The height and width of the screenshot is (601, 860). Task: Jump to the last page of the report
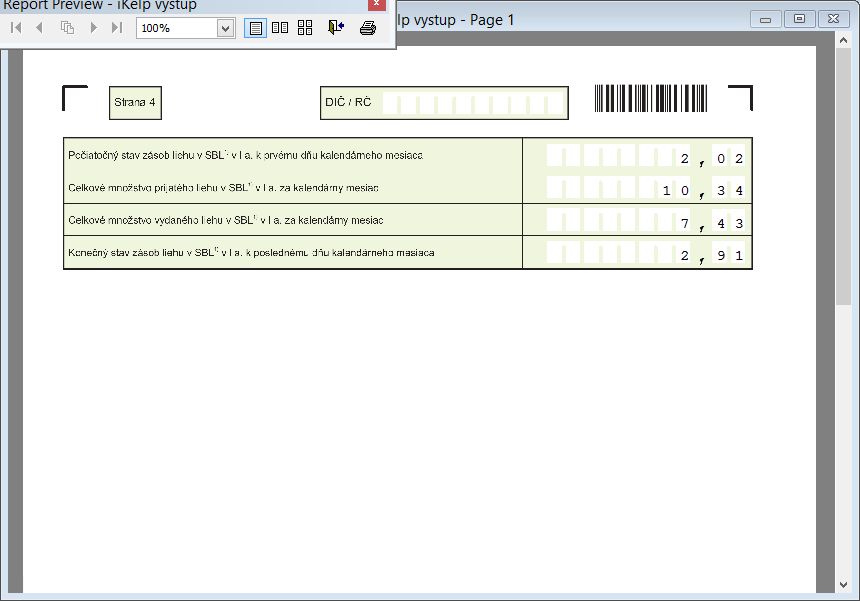tap(117, 28)
